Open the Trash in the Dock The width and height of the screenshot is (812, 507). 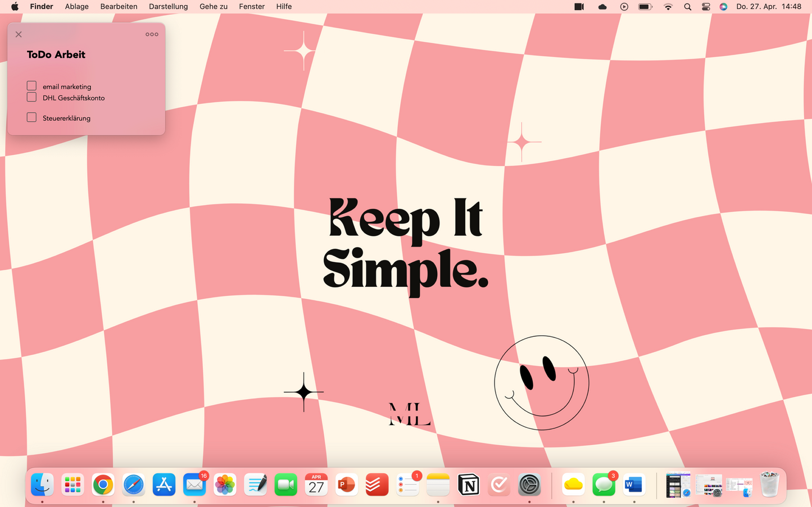point(769,485)
